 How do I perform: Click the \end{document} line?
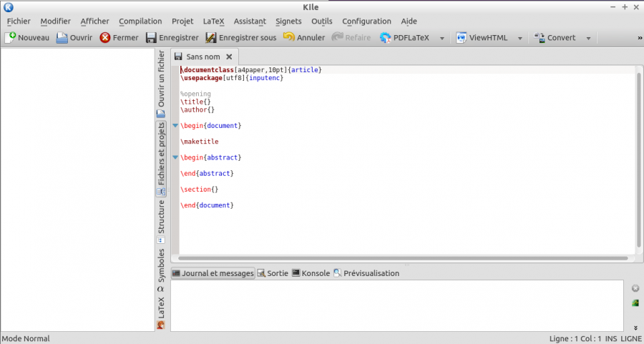207,205
